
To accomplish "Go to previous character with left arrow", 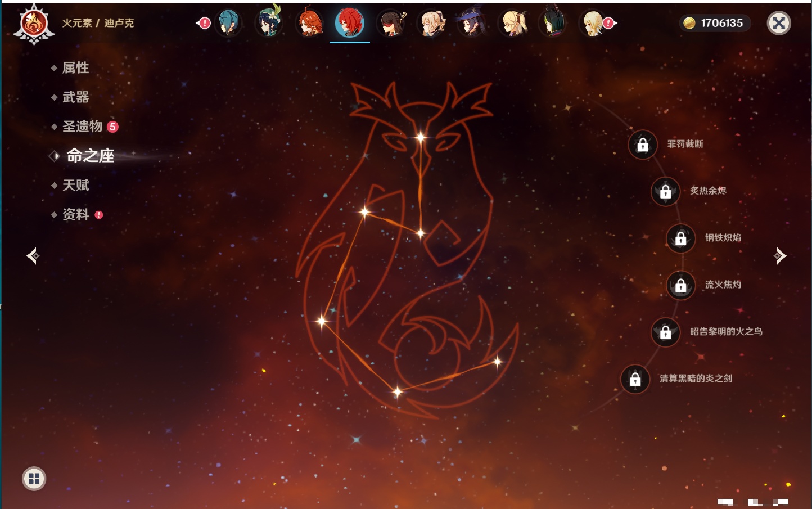I will [33, 256].
